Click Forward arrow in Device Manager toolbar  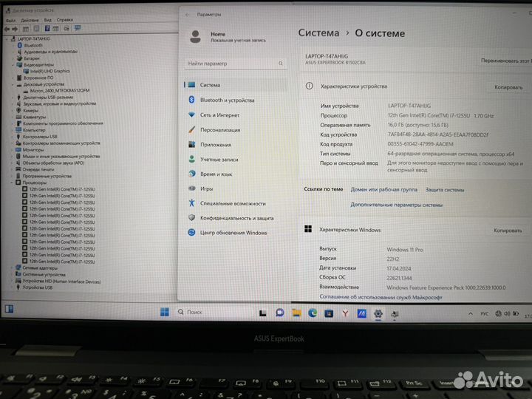click(x=15, y=29)
